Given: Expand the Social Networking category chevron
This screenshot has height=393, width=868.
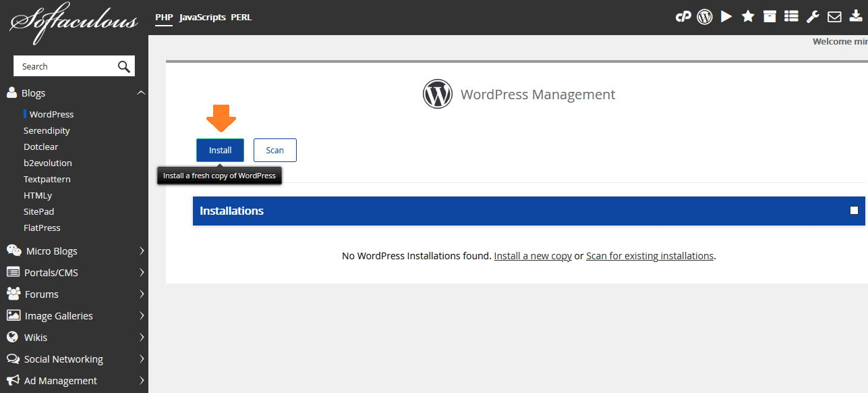Looking at the screenshot, I should (x=142, y=359).
